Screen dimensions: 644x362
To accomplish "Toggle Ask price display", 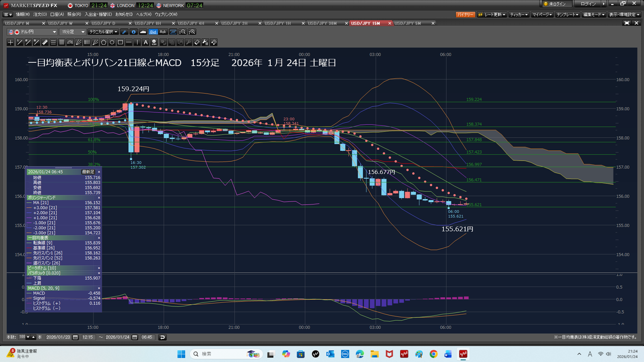I will (x=163, y=32).
